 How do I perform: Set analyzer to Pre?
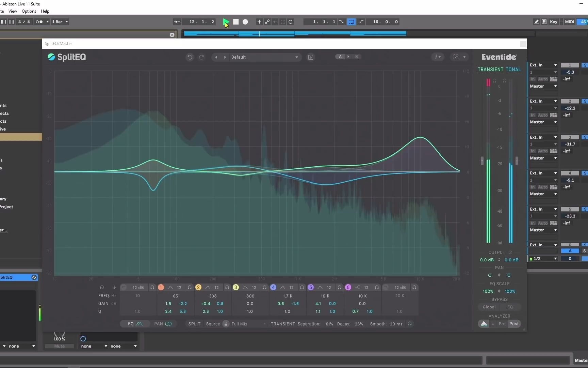[502, 324]
